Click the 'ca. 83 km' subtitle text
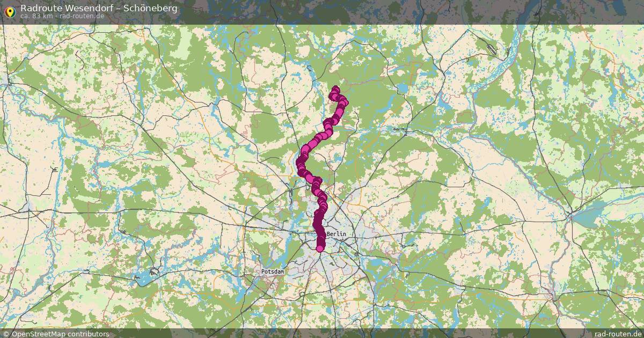Viewport: 644px width, 338px height. [x=36, y=16]
